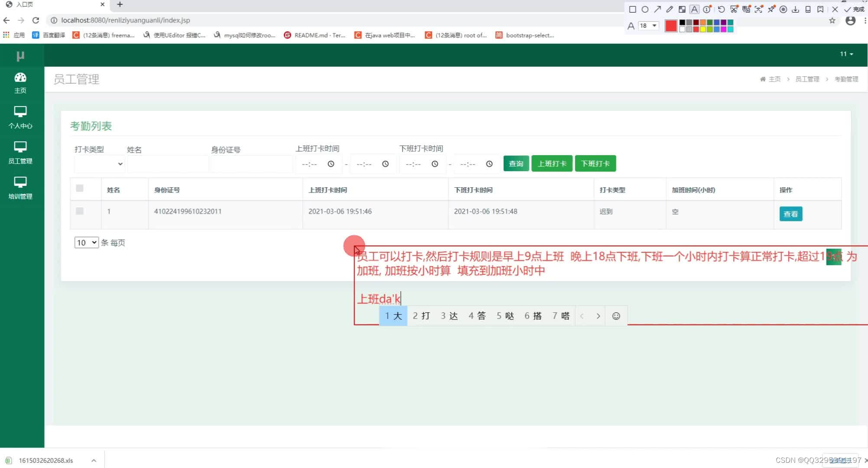Click the current red color swatch
The width and height of the screenshot is (868, 468).
coord(671,26)
